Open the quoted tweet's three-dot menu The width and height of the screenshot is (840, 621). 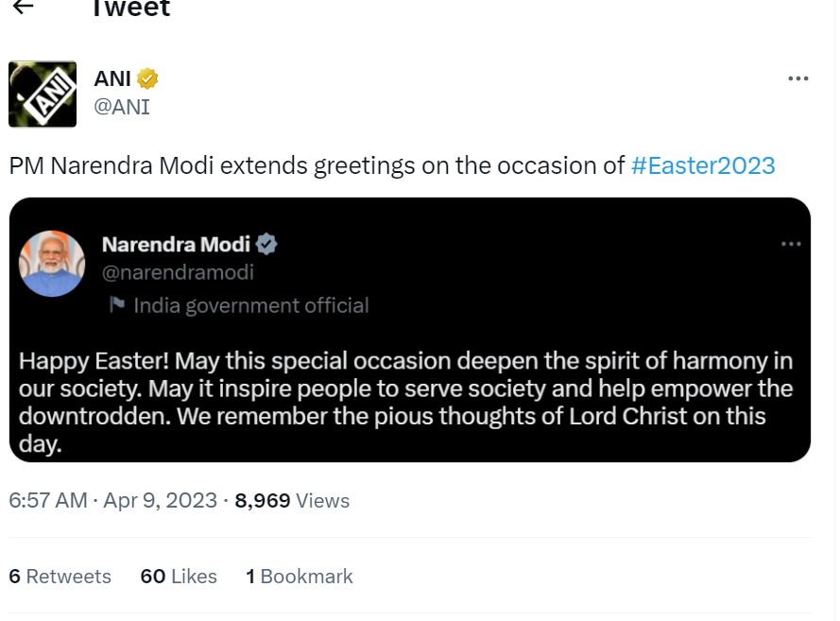(791, 245)
